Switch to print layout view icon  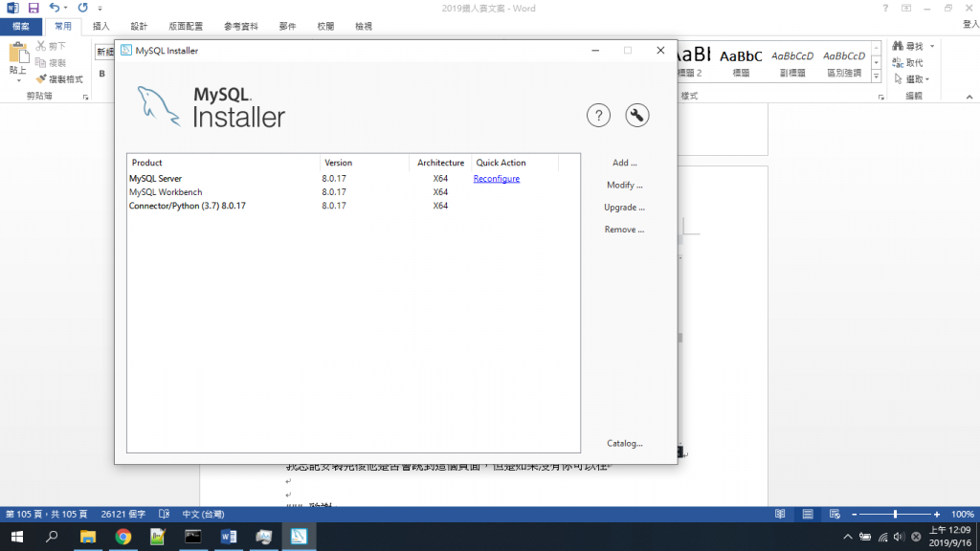pyautogui.click(x=808, y=514)
